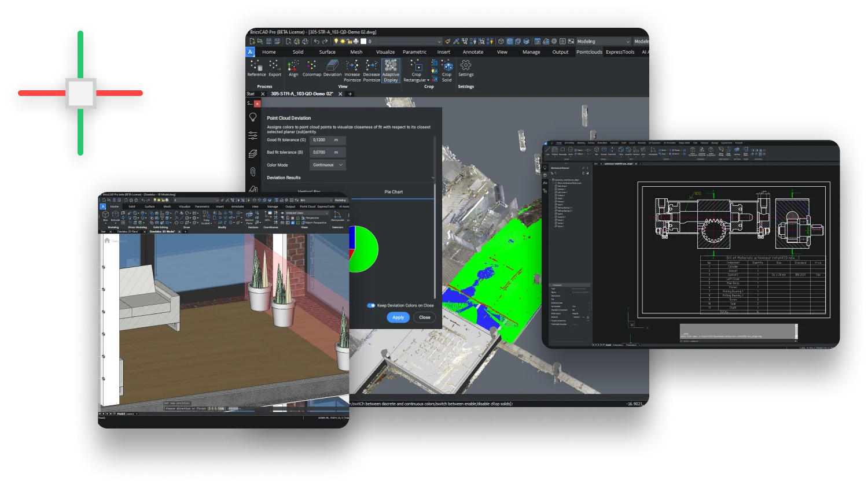Viewport: 868px width, 484px height.
Task: Open Modeling workspace dropdown in point cloud window
Action: click(604, 42)
